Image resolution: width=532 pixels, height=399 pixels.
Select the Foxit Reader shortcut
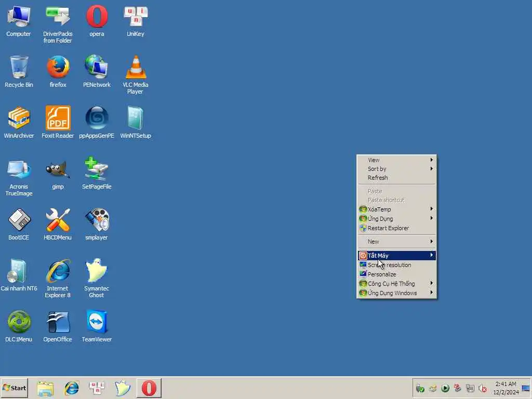(x=58, y=123)
